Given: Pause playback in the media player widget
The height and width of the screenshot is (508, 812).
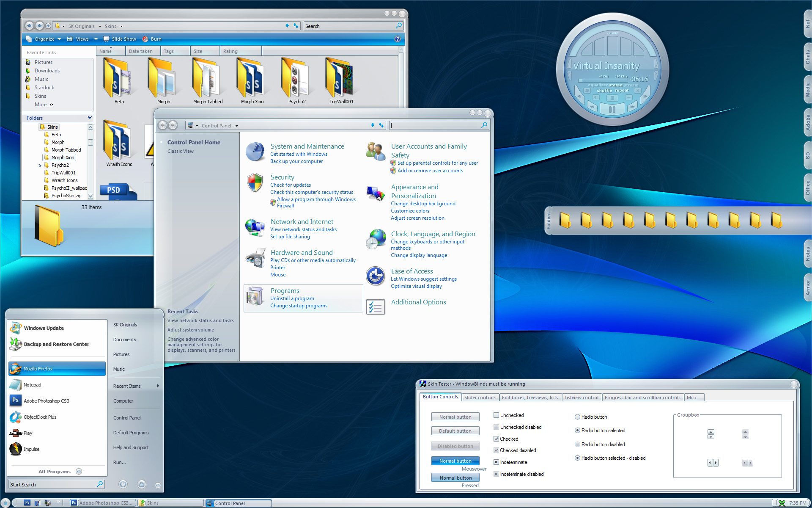Looking at the screenshot, I should (x=612, y=110).
